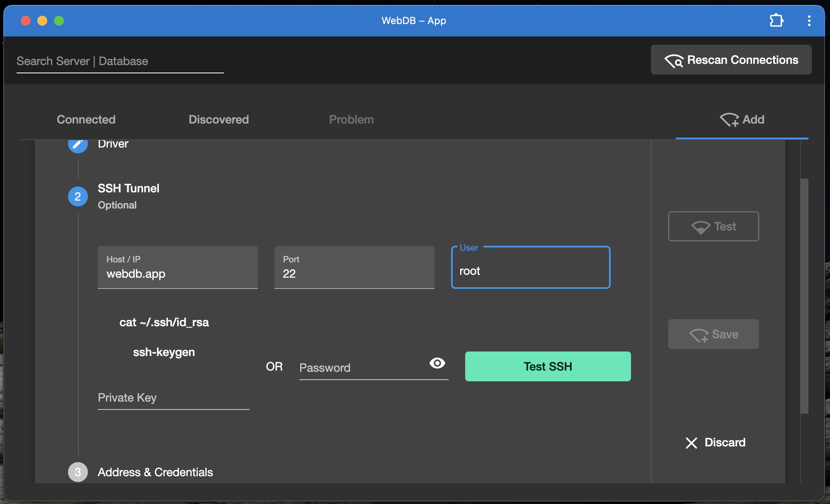Click the Driver step edit pencil icon
Screen dimensions: 830x504
[78, 144]
